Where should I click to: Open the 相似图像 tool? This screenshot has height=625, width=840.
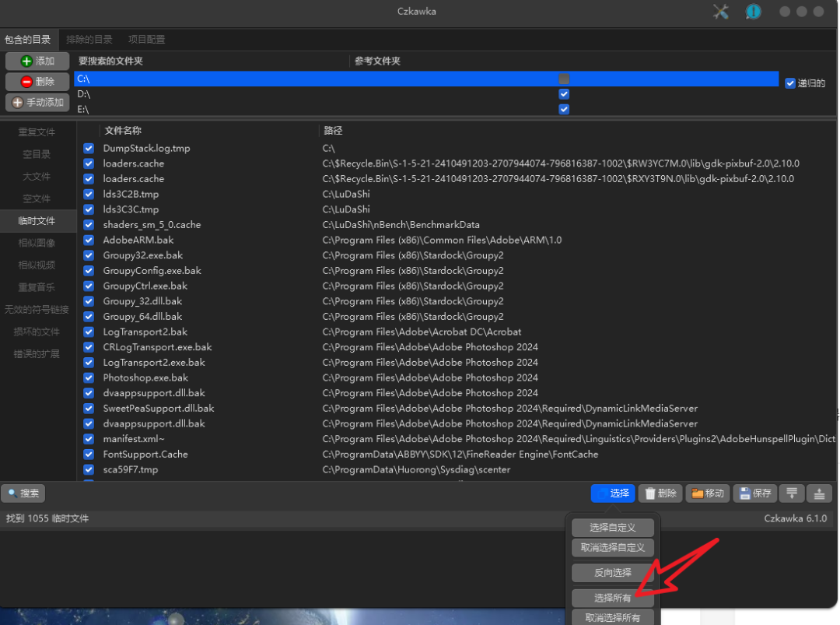tap(37, 243)
